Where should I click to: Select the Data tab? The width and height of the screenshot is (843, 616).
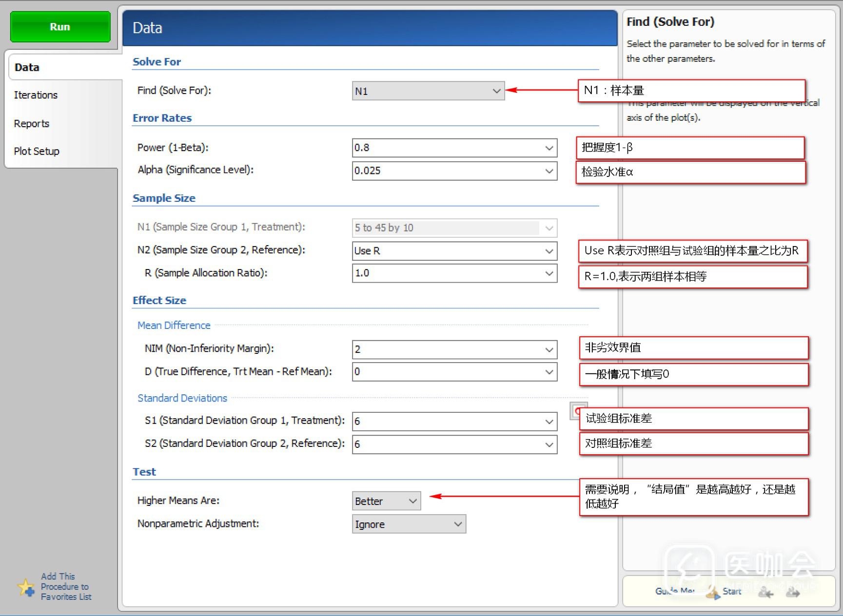pos(27,67)
